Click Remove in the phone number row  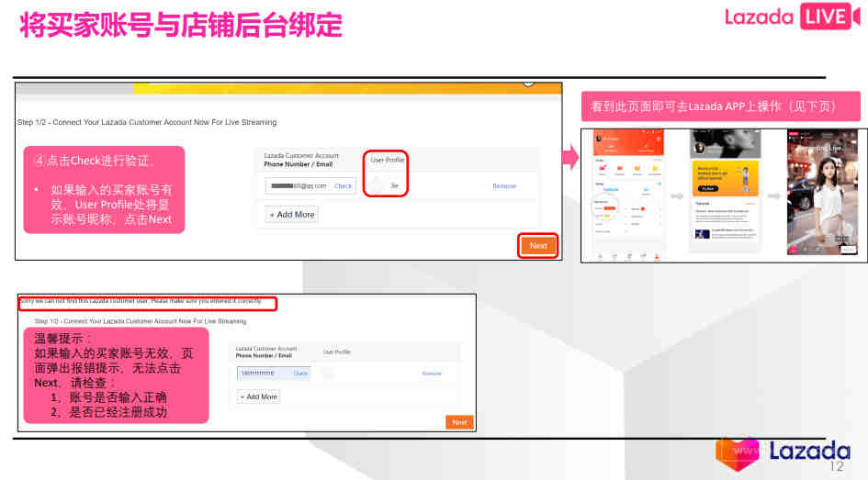tap(432, 374)
